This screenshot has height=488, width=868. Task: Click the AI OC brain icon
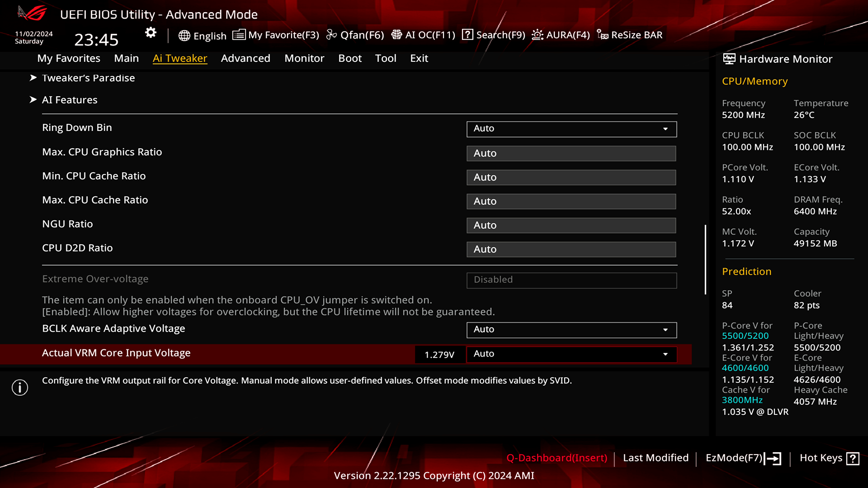pos(396,35)
